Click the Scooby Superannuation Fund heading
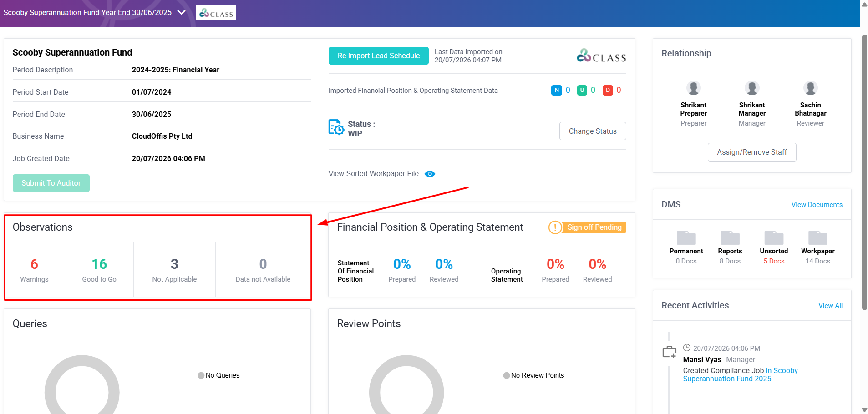The image size is (868, 414). [x=72, y=52]
